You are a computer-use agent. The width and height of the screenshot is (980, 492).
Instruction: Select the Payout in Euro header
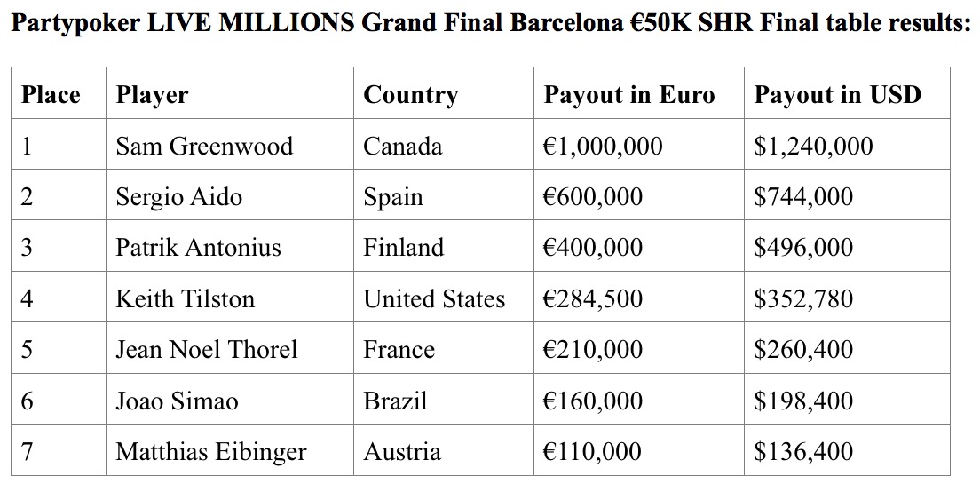[639, 94]
